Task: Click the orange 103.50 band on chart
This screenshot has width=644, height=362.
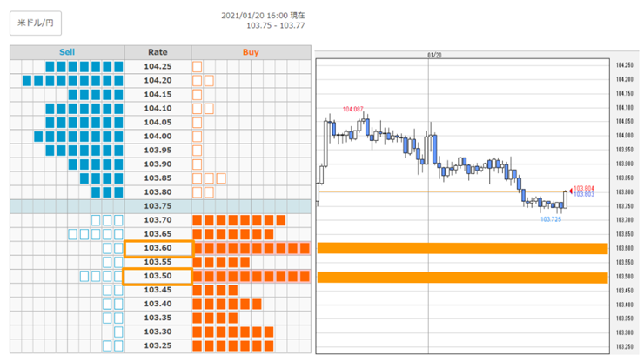Action: [x=462, y=278]
